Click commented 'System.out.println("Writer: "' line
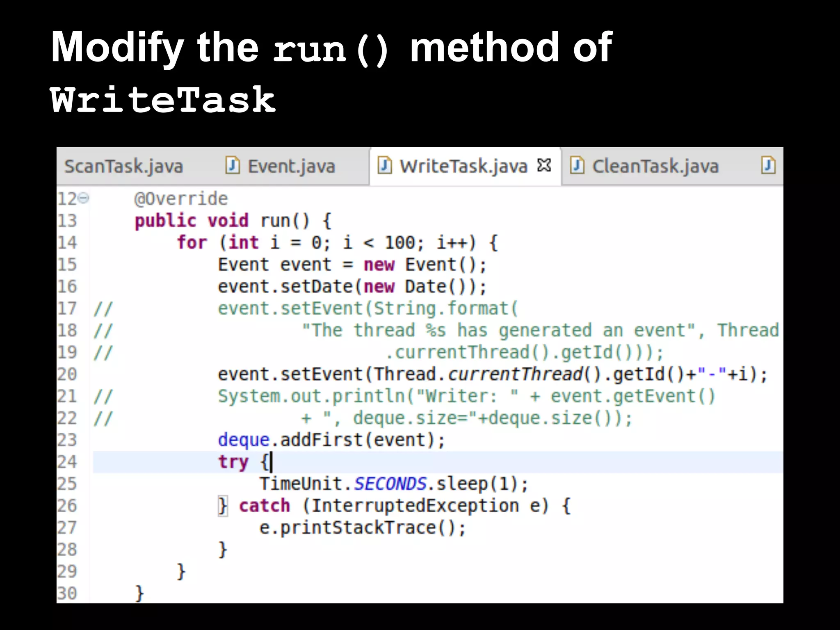Viewport: 840px width, 630px height. (x=466, y=396)
